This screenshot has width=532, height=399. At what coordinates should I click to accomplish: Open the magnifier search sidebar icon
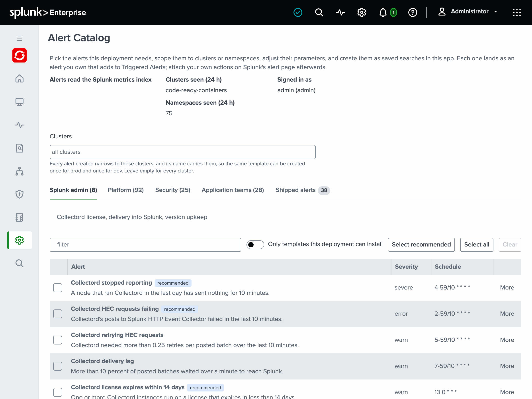coord(20,263)
